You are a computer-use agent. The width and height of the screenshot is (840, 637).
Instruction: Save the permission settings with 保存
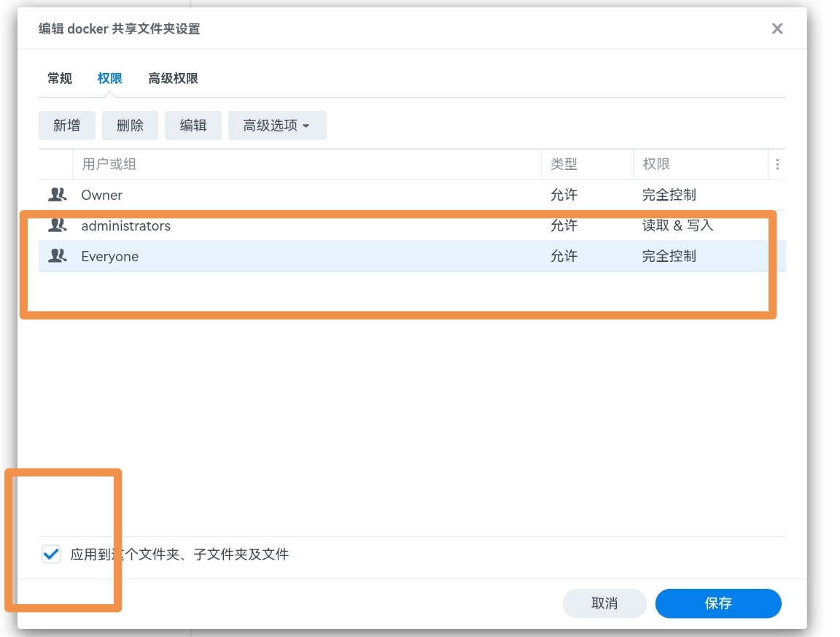click(717, 603)
